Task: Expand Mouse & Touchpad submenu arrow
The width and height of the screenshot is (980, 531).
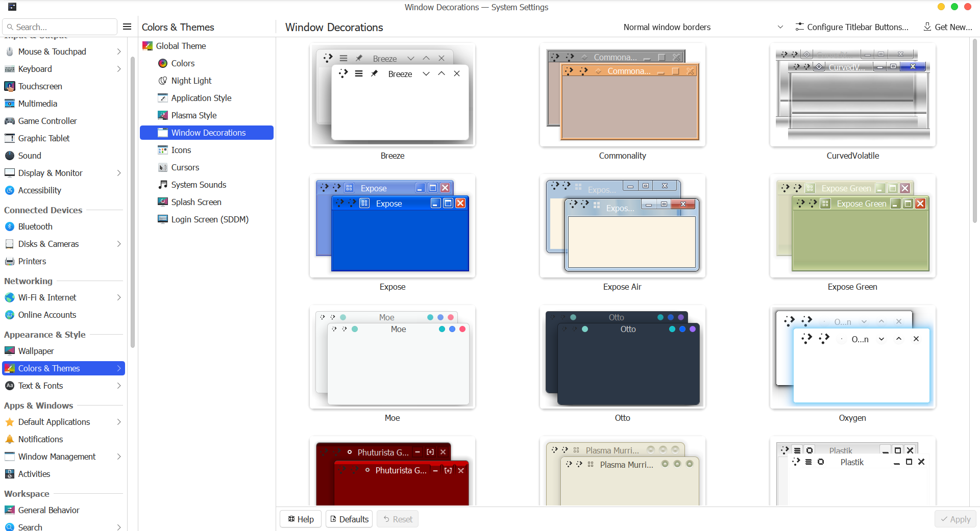Action: [119, 52]
